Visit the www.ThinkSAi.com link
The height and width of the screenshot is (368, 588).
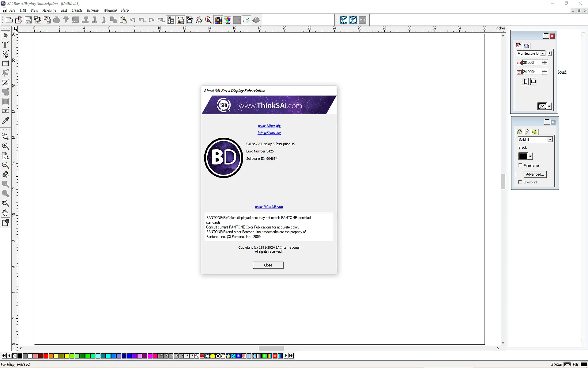click(269, 207)
